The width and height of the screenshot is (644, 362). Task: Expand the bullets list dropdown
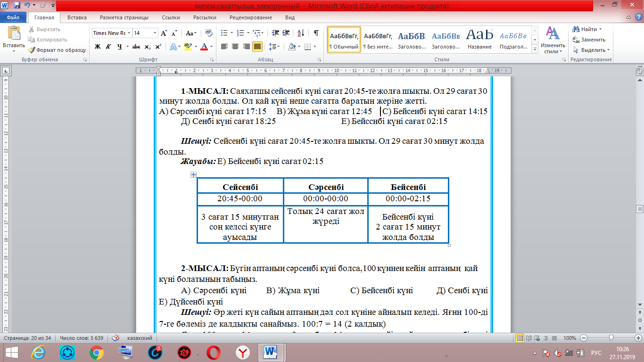(x=231, y=33)
